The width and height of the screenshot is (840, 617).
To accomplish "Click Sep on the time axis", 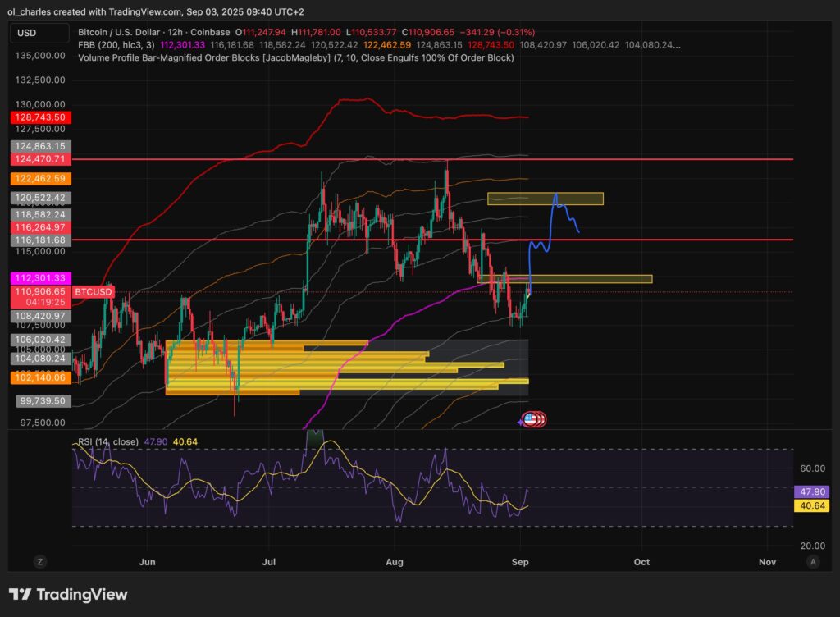I will (x=522, y=562).
